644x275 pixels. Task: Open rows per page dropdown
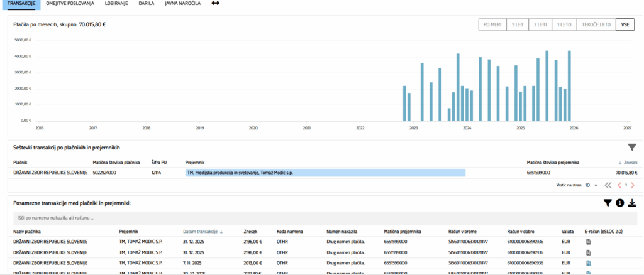point(591,185)
